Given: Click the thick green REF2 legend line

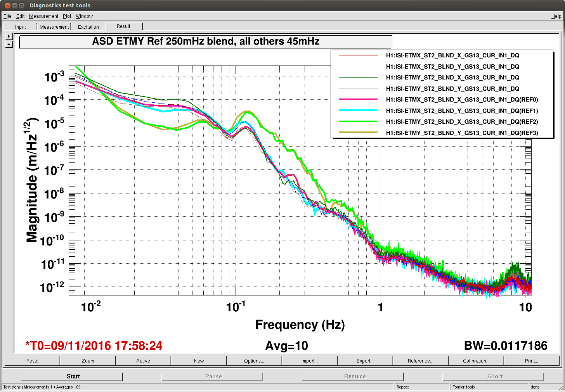Looking at the screenshot, I should pos(358,121).
